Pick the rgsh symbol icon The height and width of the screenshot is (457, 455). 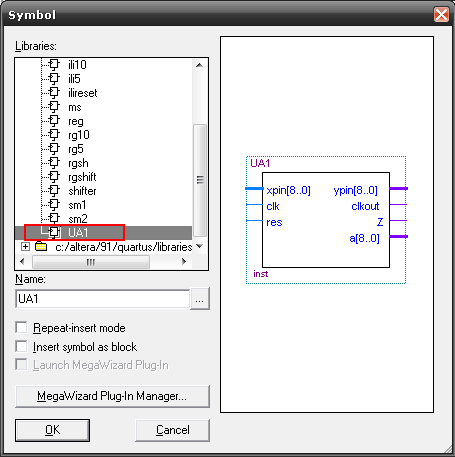[54, 162]
